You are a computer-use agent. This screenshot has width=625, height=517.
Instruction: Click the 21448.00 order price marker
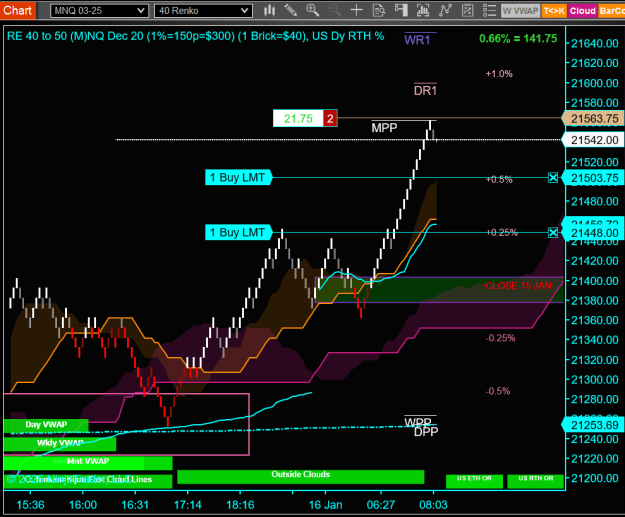(x=593, y=233)
